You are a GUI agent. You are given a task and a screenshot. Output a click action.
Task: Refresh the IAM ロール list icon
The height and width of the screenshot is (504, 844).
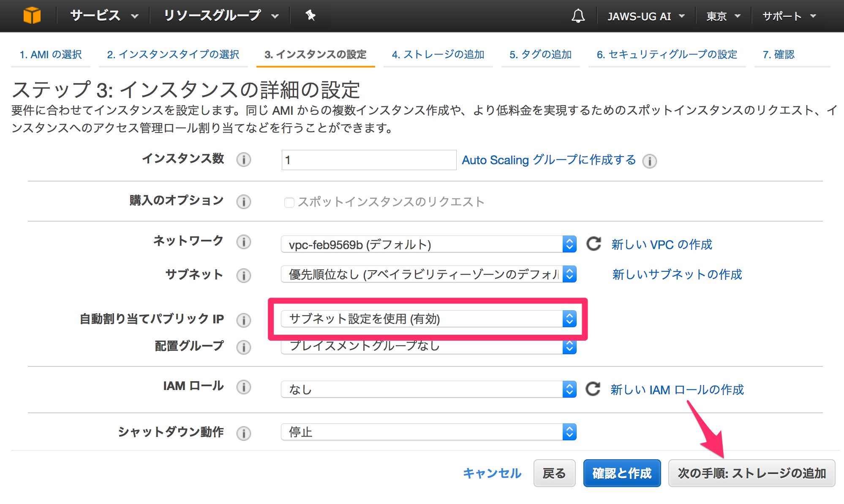click(x=593, y=389)
